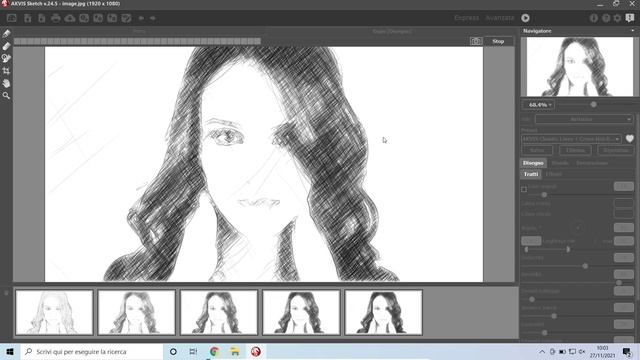This screenshot has height=360, width=640.
Task: Select the third timeline shot thumbnail
Action: pos(219,312)
